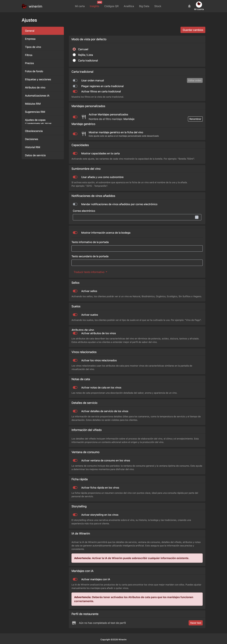Disable the Activar sellos toggle
The image size is (227, 644).
pyautogui.click(x=75, y=291)
